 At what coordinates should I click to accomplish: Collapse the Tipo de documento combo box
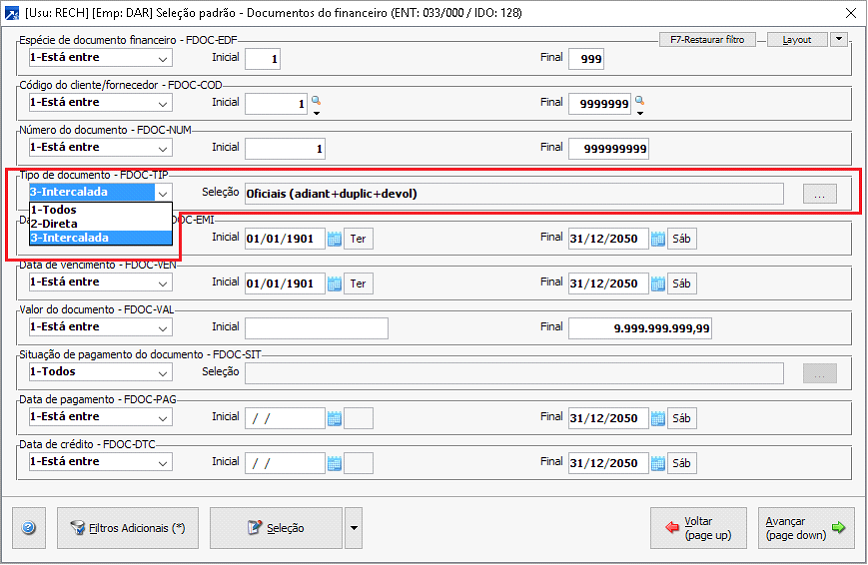pos(163,193)
